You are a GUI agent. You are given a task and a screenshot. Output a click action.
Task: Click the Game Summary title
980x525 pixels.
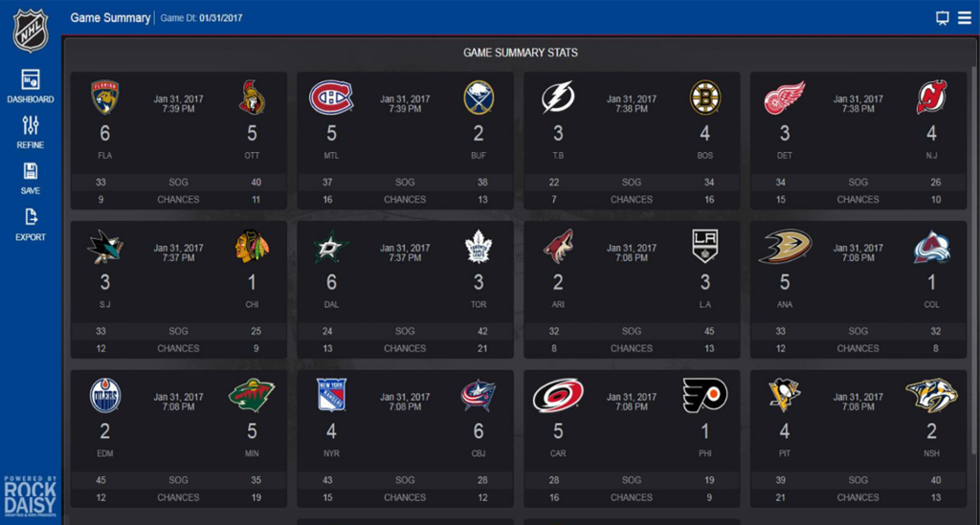[110, 18]
